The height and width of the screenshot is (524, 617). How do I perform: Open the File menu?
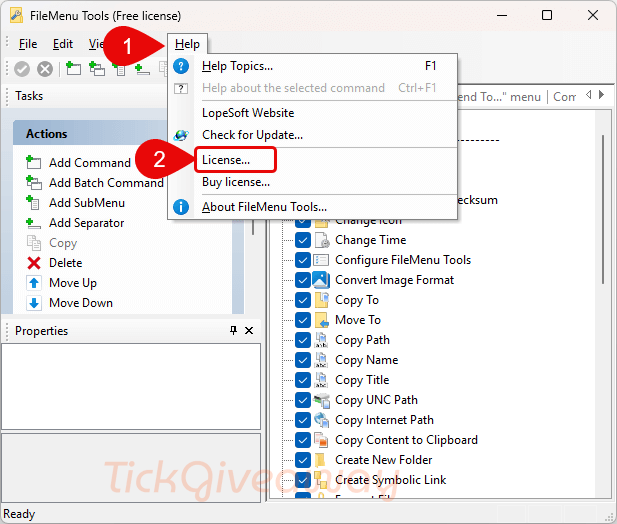pyautogui.click(x=28, y=44)
